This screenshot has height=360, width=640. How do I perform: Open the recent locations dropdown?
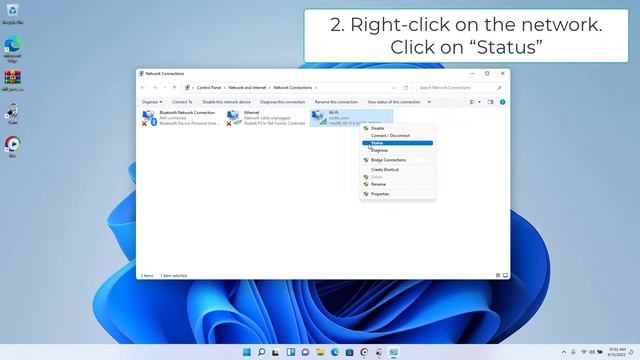point(164,88)
